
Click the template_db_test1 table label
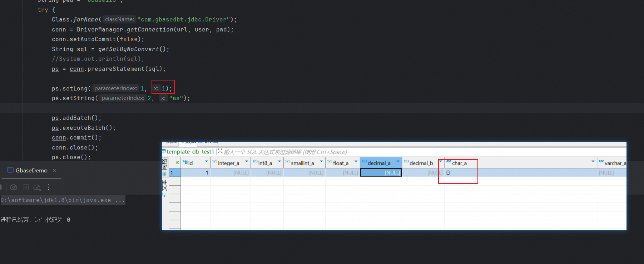190,152
